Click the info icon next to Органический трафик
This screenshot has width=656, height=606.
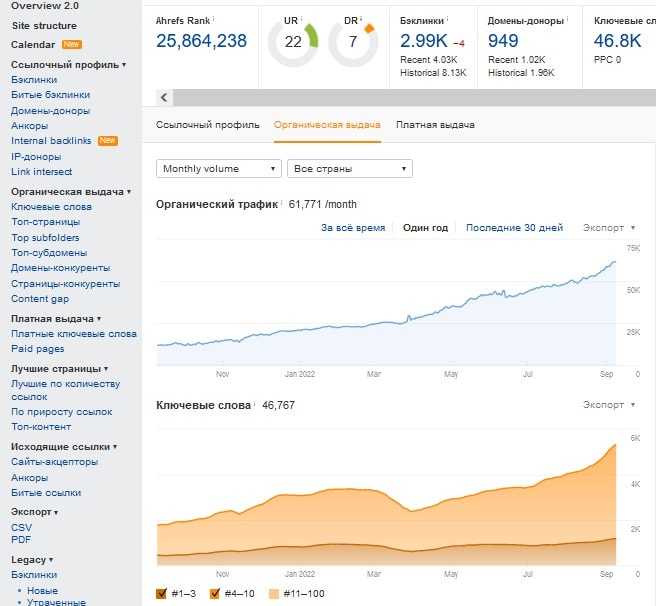point(283,203)
